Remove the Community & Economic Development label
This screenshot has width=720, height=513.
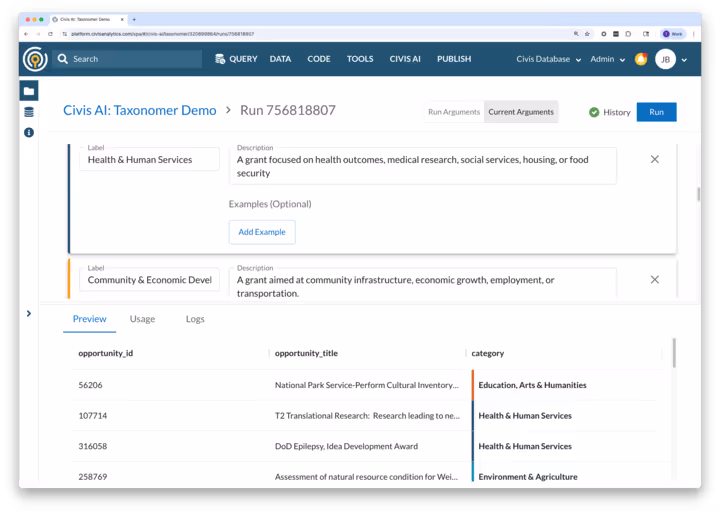point(655,280)
